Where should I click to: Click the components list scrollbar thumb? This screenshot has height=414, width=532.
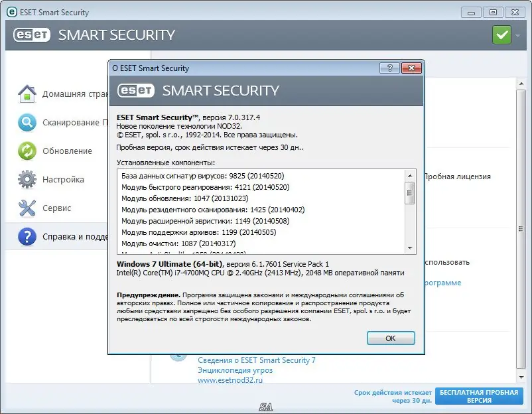[x=409, y=193]
